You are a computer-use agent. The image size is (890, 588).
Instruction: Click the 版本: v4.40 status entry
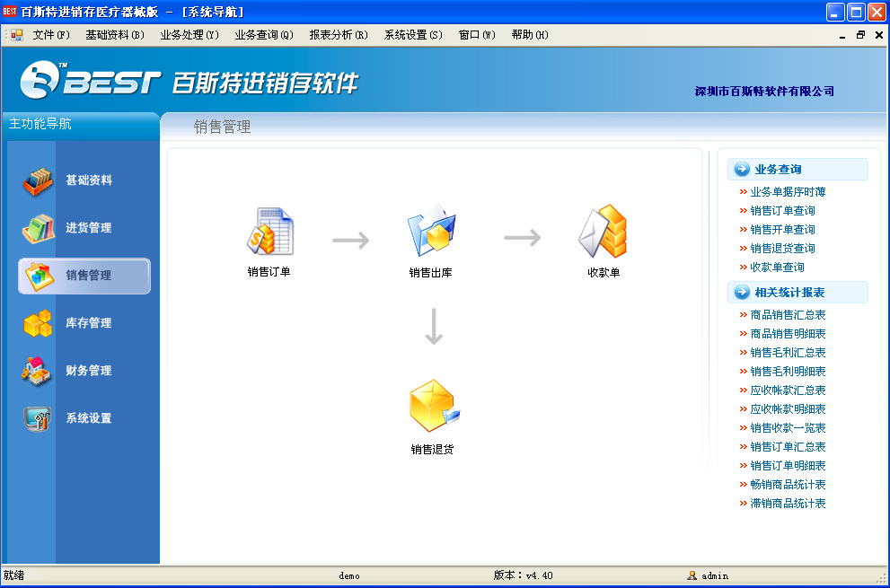[523, 575]
